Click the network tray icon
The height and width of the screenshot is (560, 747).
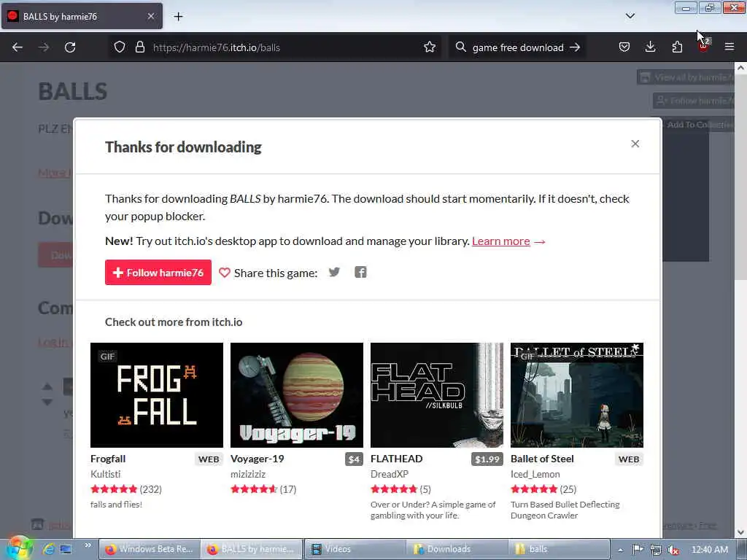(656, 550)
